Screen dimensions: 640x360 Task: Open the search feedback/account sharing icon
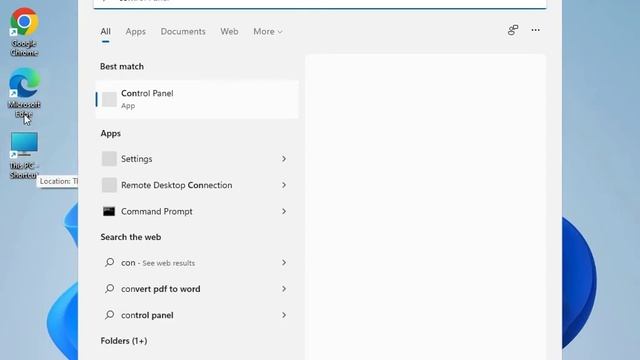(x=513, y=30)
